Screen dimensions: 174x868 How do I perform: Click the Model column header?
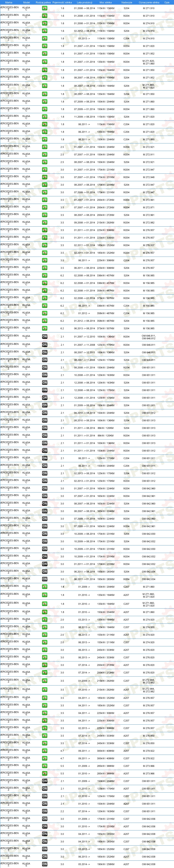point(26,2)
